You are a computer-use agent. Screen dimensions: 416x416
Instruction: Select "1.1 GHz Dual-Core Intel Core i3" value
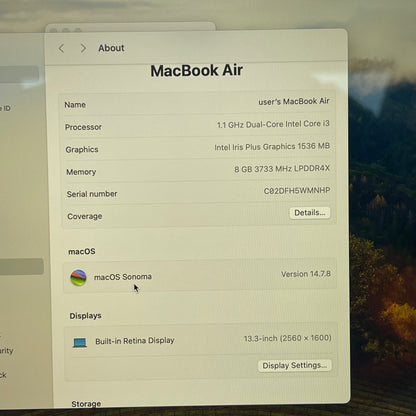coord(273,124)
